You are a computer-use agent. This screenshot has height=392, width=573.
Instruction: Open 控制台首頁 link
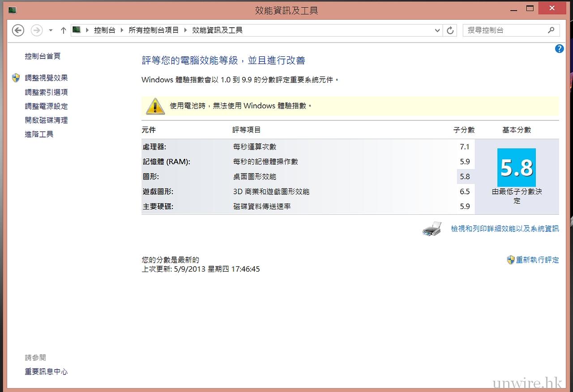click(43, 56)
